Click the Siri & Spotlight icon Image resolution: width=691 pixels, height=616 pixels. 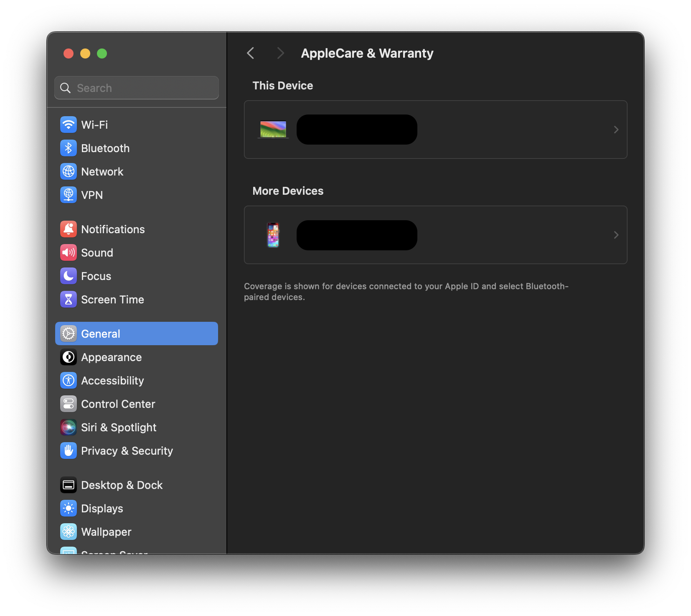[69, 427]
